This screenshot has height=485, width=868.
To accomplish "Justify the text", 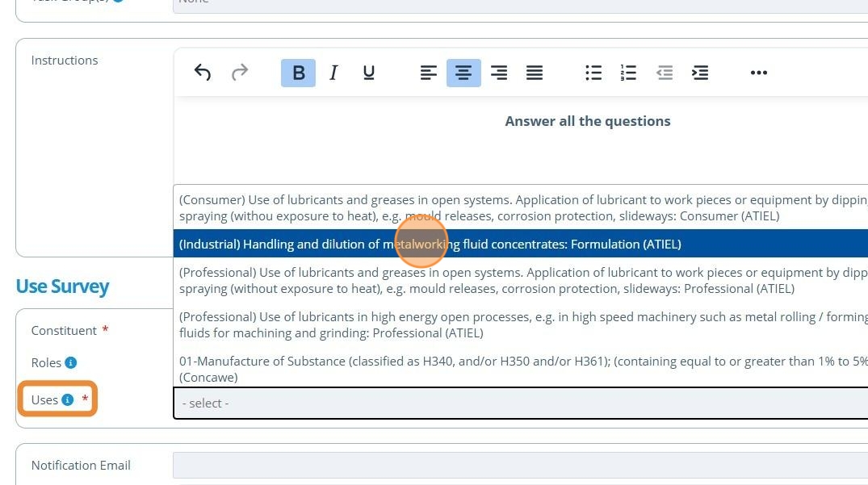I will click(x=535, y=73).
